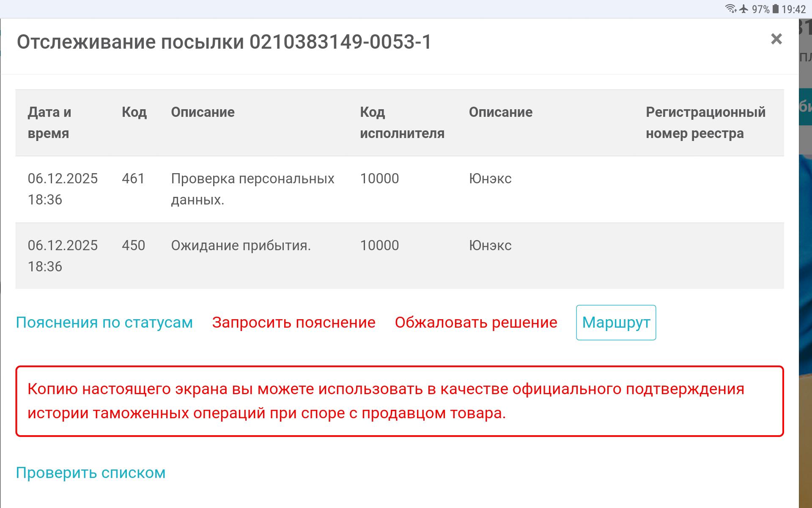Click the Проверка персональных данных status text
The height and width of the screenshot is (508, 812).
point(252,189)
